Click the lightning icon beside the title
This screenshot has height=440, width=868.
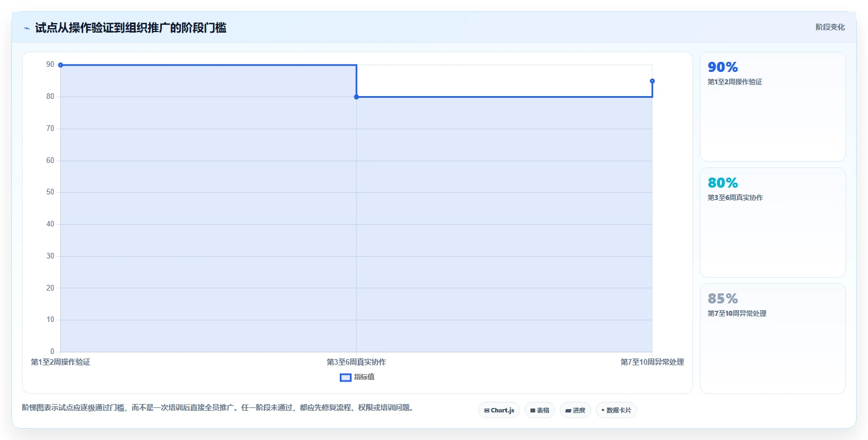point(26,28)
